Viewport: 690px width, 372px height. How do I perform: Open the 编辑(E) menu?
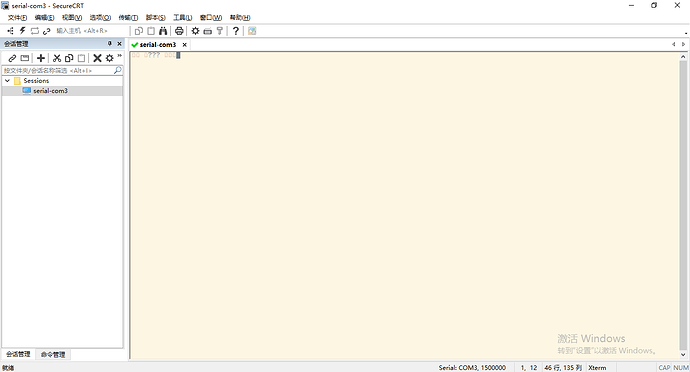(x=44, y=18)
